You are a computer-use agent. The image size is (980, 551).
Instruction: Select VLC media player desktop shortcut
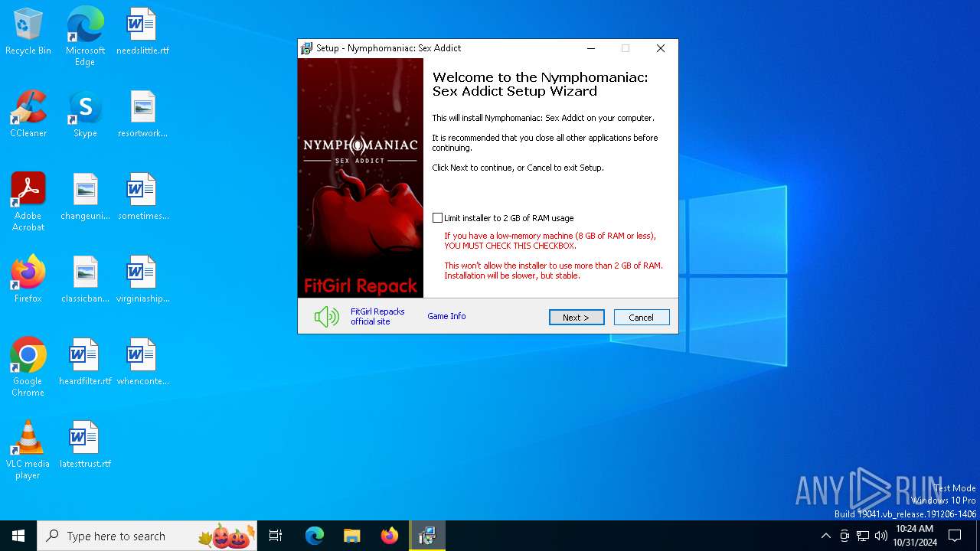pos(28,450)
